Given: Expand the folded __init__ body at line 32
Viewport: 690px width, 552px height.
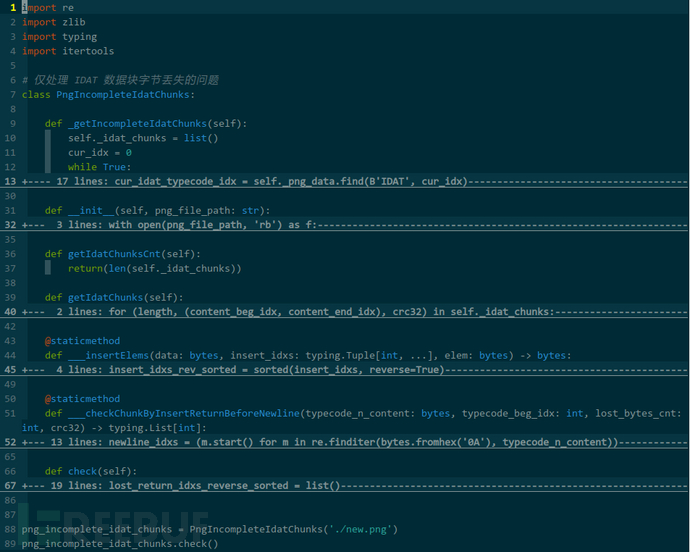Looking at the screenshot, I should click(345, 224).
